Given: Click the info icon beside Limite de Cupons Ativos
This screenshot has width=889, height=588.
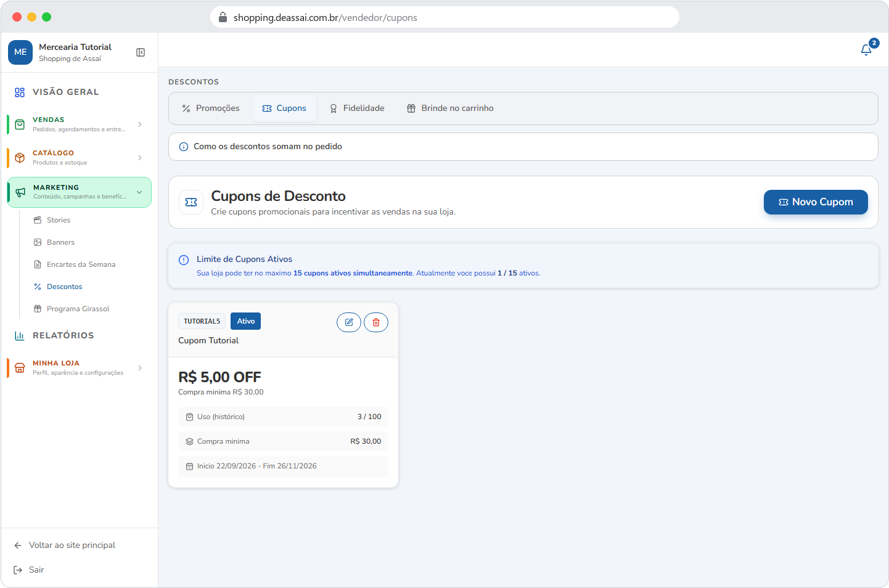Looking at the screenshot, I should 184,260.
